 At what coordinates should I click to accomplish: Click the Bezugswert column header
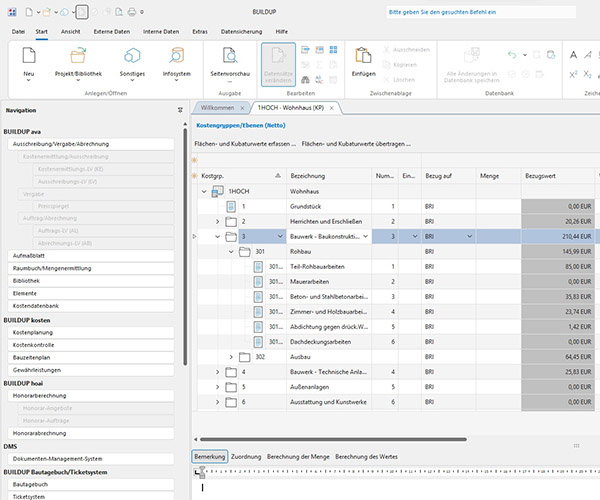(x=558, y=176)
